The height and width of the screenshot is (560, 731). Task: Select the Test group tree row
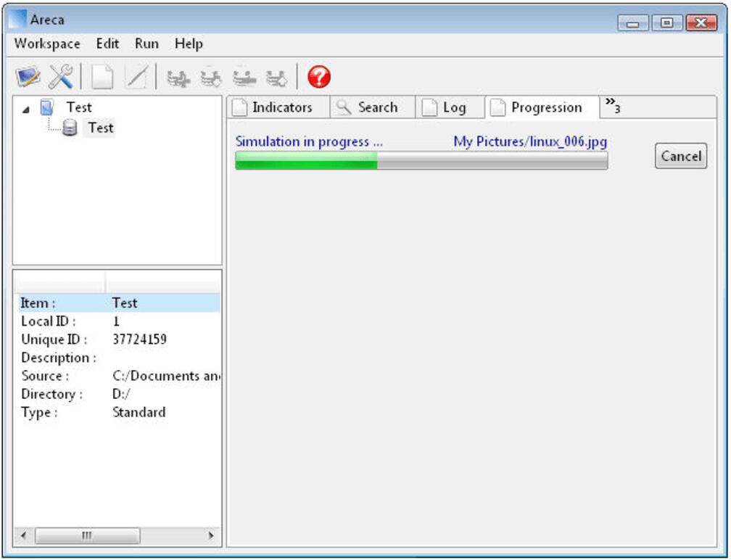click(x=79, y=107)
